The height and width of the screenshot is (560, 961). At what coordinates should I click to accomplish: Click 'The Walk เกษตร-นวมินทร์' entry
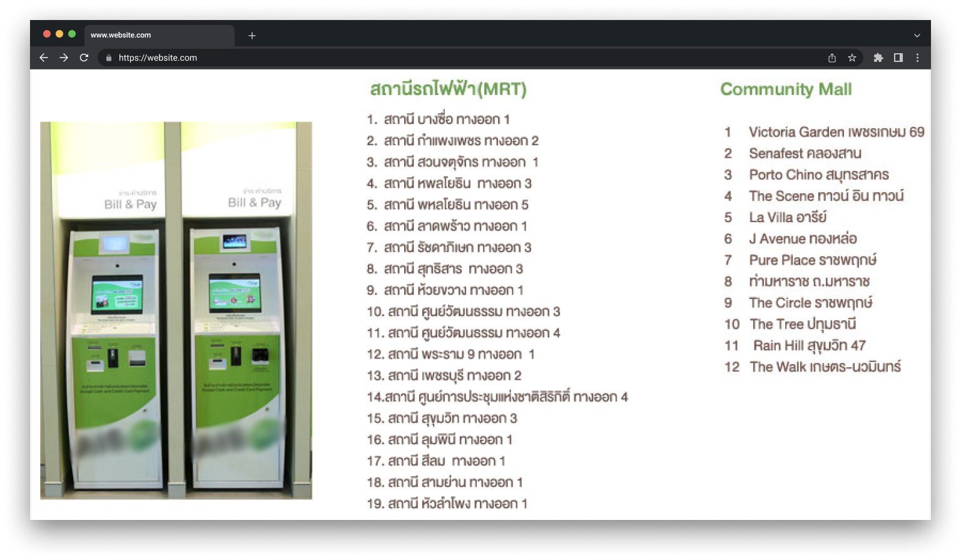pyautogui.click(x=825, y=367)
